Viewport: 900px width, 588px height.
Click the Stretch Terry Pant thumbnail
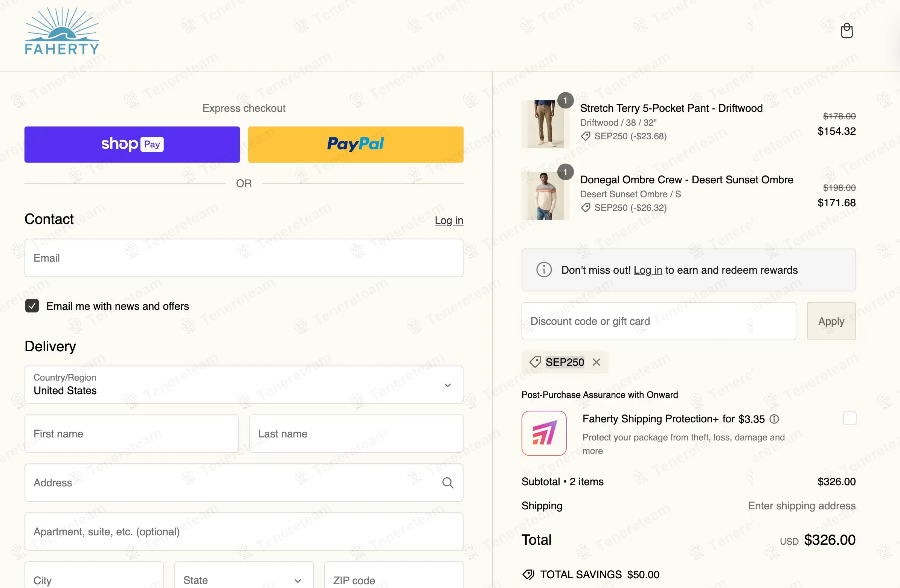(545, 124)
